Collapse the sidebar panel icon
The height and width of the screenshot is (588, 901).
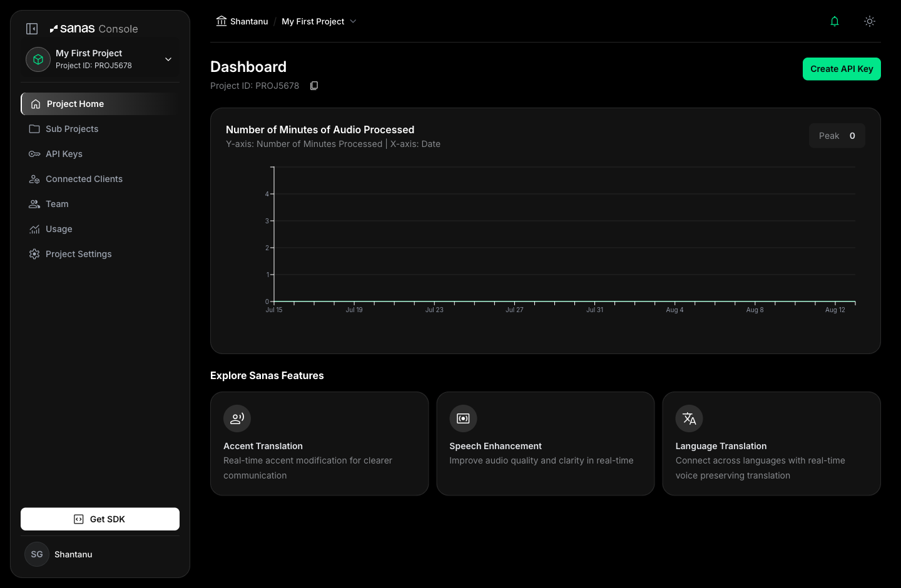32,29
